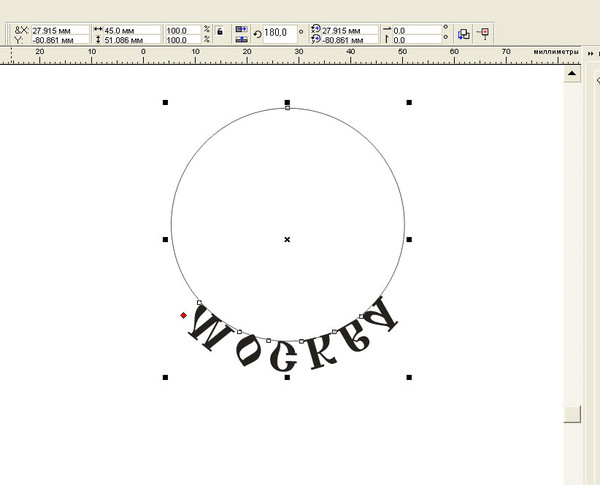Screen dimensions: 600x485
Task: Click the Mirror horizontally icon
Action: (x=241, y=29)
